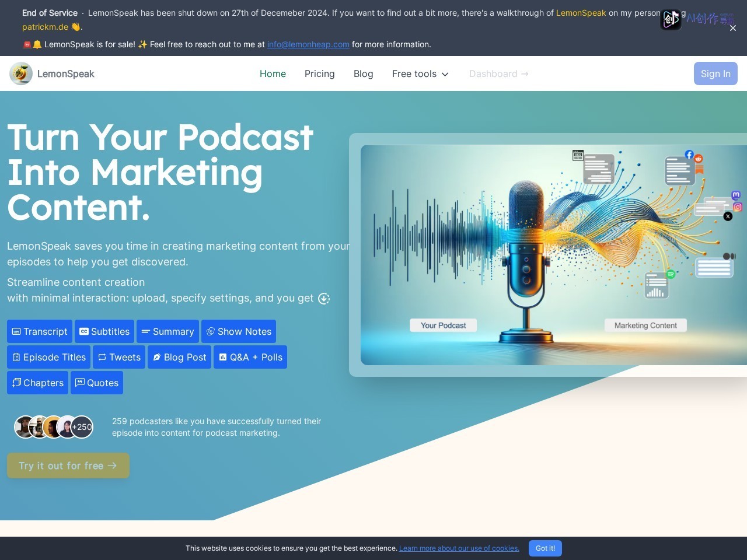This screenshot has width=747, height=560.
Task: Select the Subtitles feature tag
Action: (104, 331)
